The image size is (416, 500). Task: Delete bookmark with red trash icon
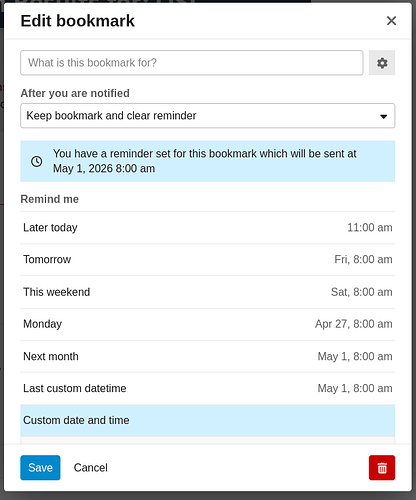382,468
